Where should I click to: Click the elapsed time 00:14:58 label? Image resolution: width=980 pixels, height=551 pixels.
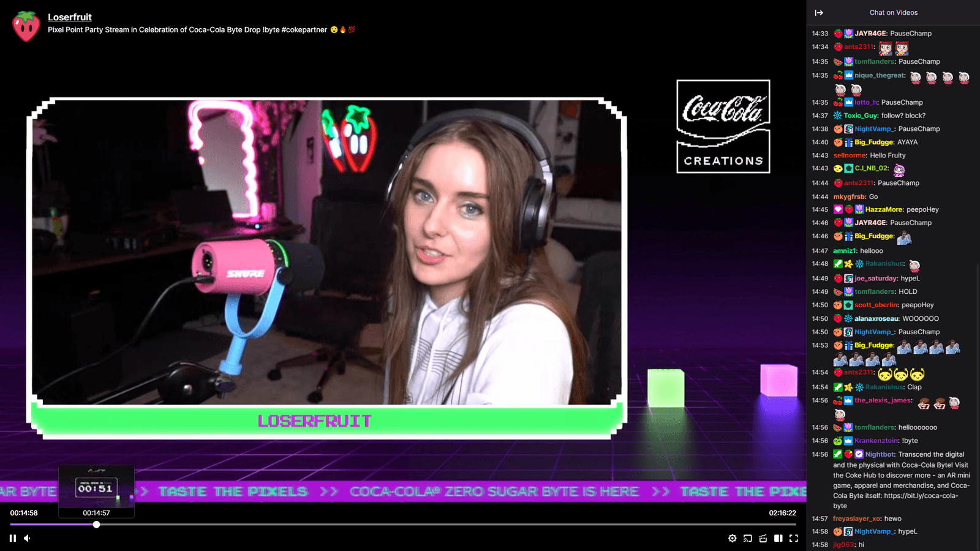coord(24,513)
